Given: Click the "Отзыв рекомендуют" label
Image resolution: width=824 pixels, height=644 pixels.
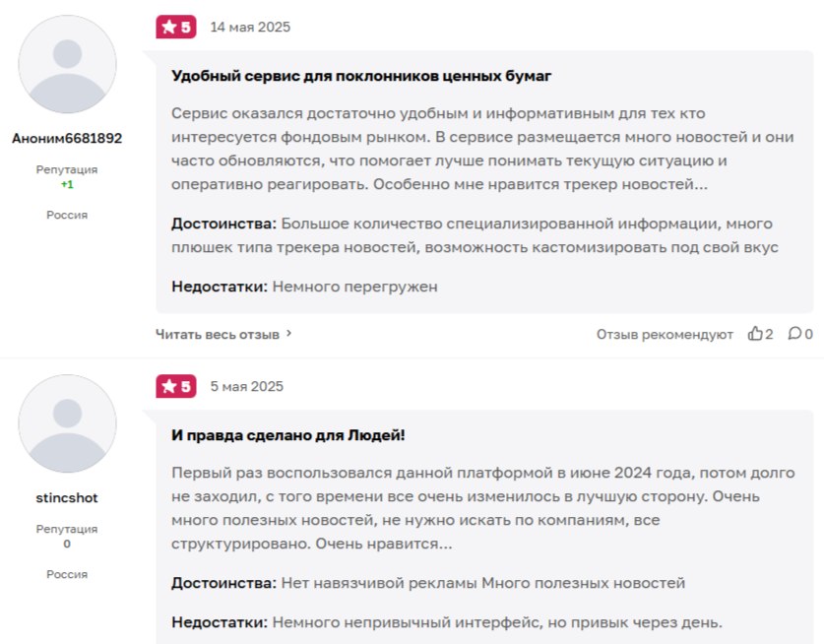Looking at the screenshot, I should [665, 334].
